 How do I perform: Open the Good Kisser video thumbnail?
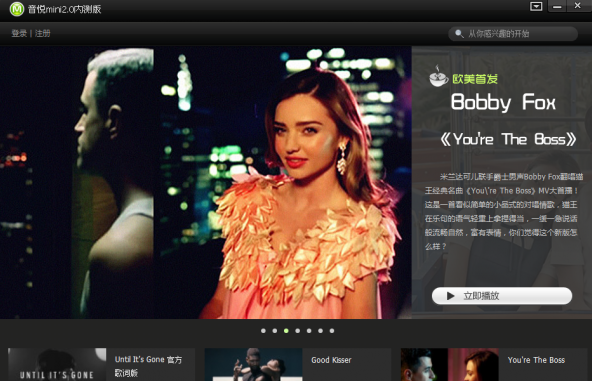point(253,364)
